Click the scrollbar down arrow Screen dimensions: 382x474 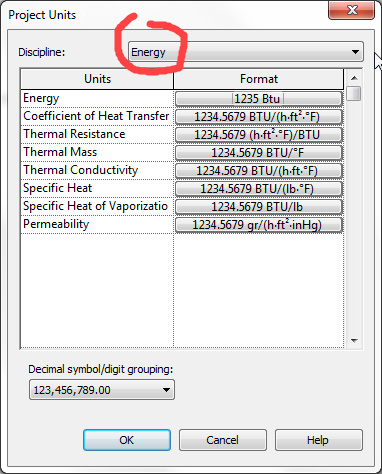click(354, 341)
